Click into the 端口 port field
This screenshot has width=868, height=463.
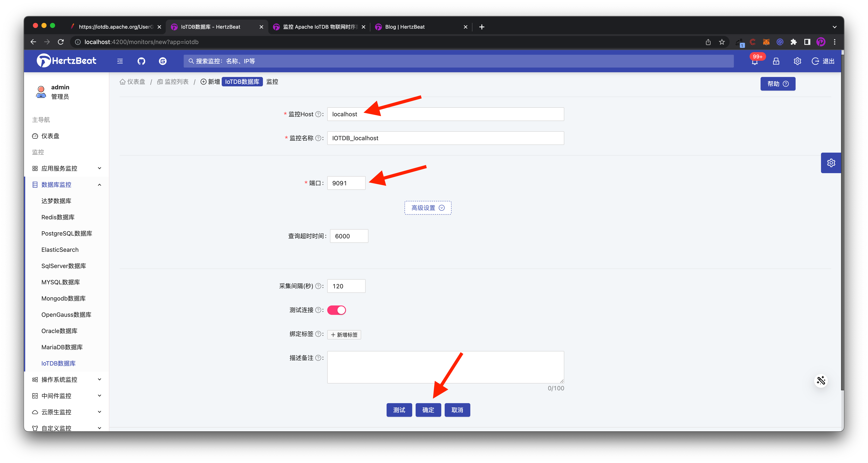pyautogui.click(x=346, y=183)
